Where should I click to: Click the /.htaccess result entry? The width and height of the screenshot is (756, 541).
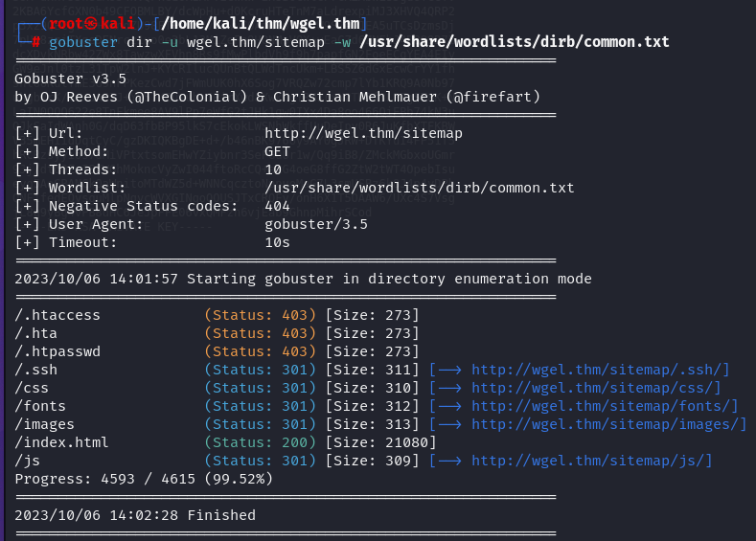click(57, 315)
